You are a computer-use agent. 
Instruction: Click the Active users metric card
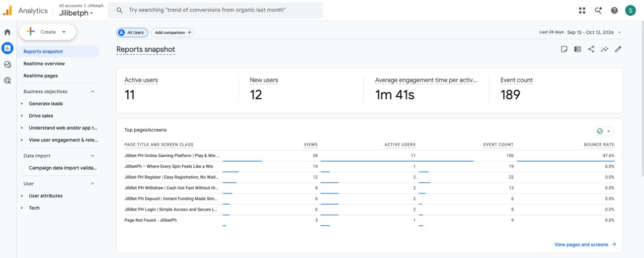coord(177,90)
